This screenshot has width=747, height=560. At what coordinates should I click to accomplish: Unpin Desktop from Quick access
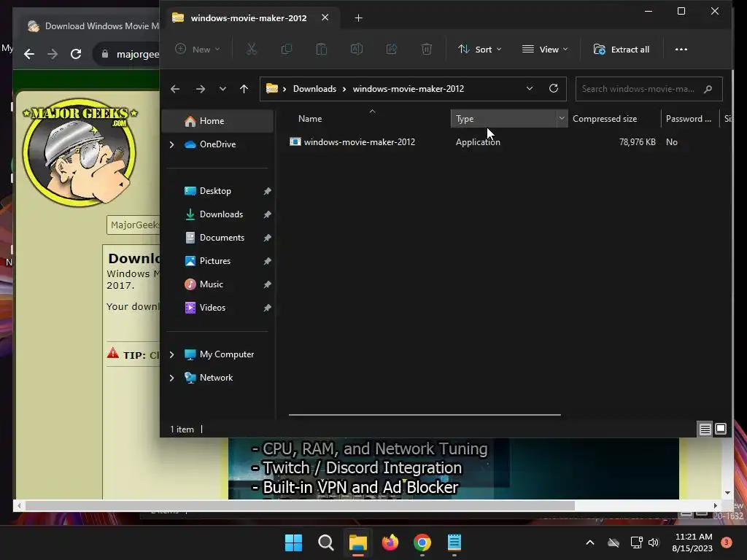pyautogui.click(x=267, y=191)
